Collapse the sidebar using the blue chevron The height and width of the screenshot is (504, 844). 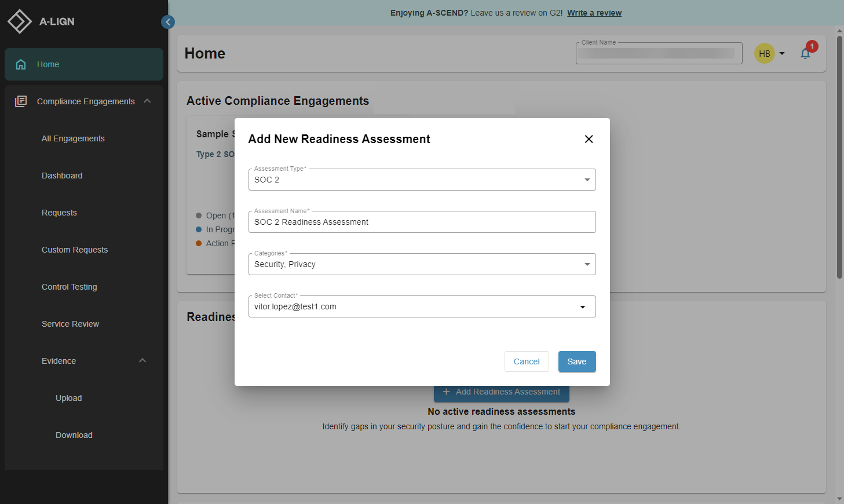168,21
